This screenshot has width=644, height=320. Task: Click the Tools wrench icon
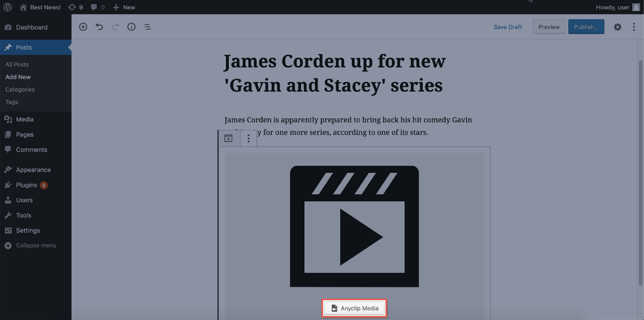8,215
